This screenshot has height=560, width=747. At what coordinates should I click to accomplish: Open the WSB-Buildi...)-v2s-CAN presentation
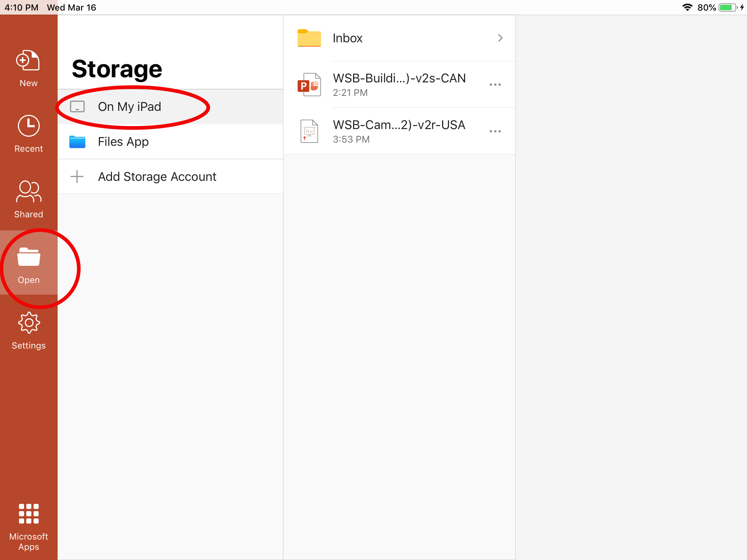[x=399, y=78]
